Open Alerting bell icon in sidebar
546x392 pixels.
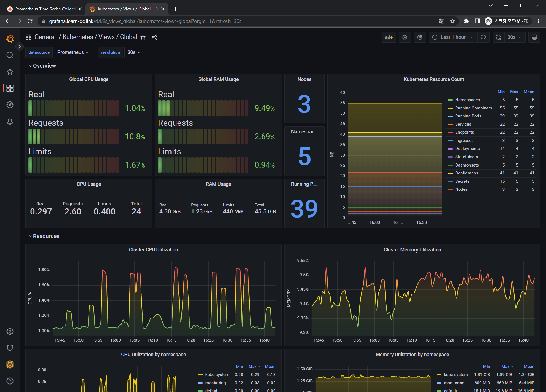(10, 121)
